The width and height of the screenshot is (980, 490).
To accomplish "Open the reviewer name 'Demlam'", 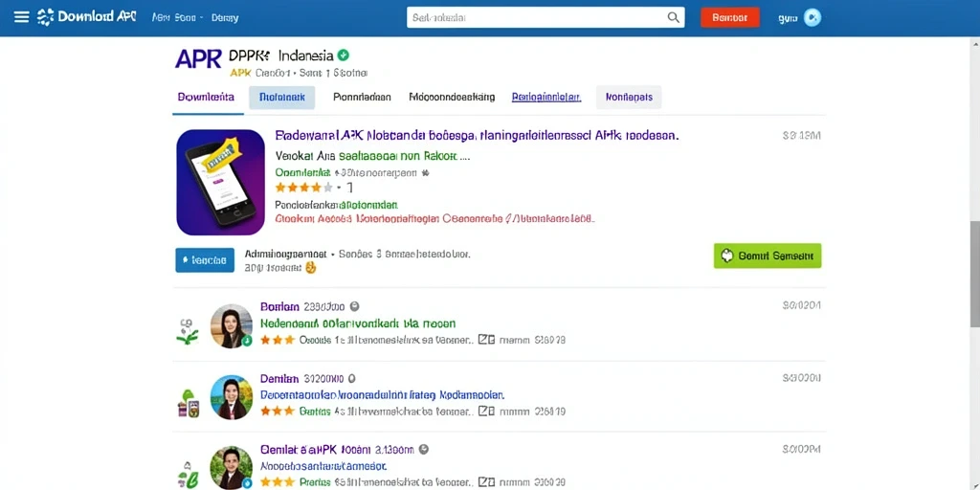I will 279,378.
